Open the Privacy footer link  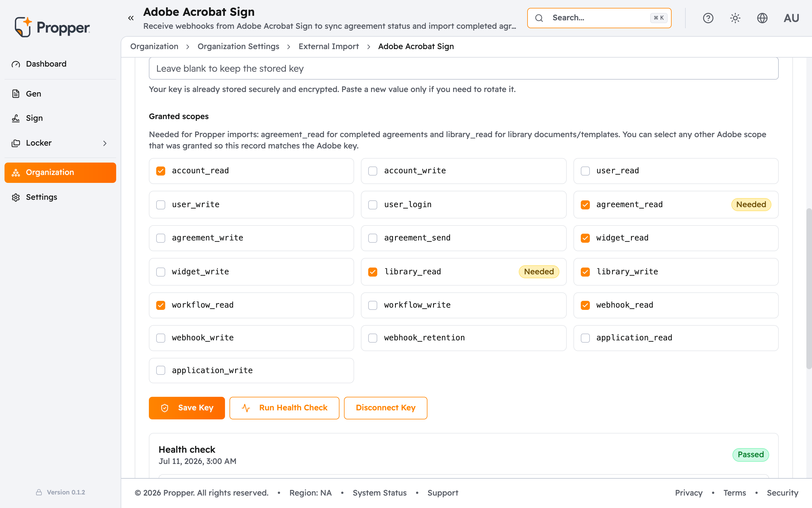pyautogui.click(x=689, y=493)
